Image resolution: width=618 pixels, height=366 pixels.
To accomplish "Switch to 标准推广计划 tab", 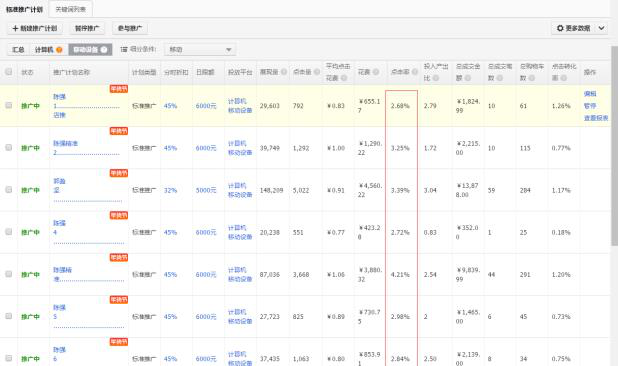I will coord(24,9).
